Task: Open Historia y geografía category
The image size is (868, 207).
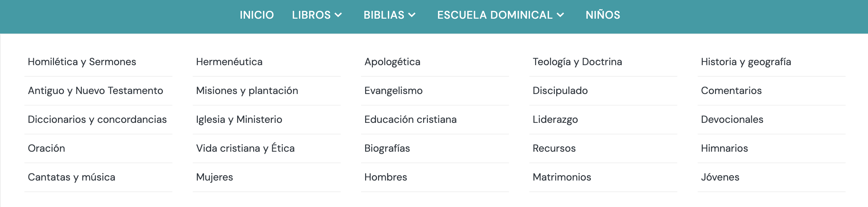Action: [x=746, y=62]
